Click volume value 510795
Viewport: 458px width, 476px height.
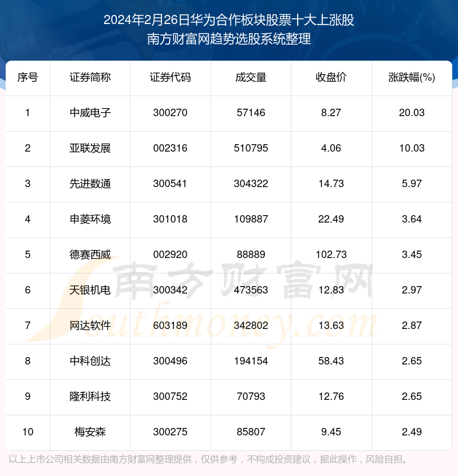pos(251,148)
